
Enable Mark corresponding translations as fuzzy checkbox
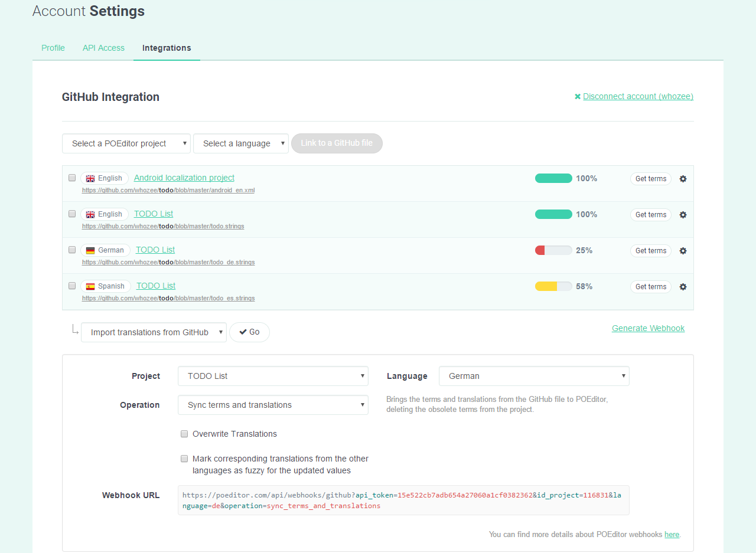184,459
